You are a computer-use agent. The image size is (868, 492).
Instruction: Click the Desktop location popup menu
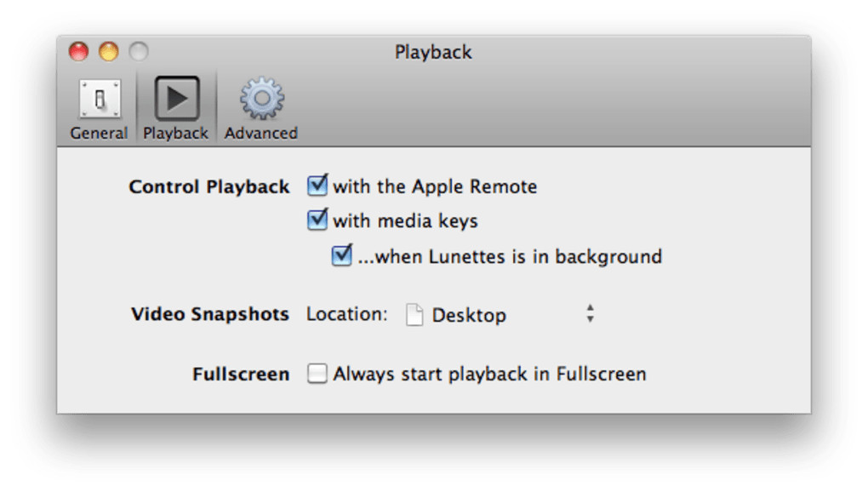click(498, 315)
